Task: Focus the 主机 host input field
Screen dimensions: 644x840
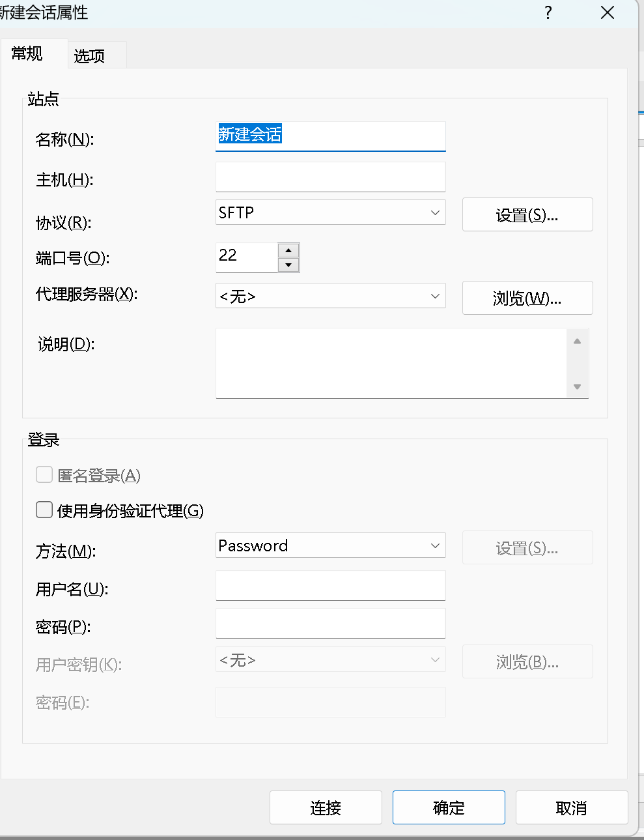Action: tap(330, 177)
